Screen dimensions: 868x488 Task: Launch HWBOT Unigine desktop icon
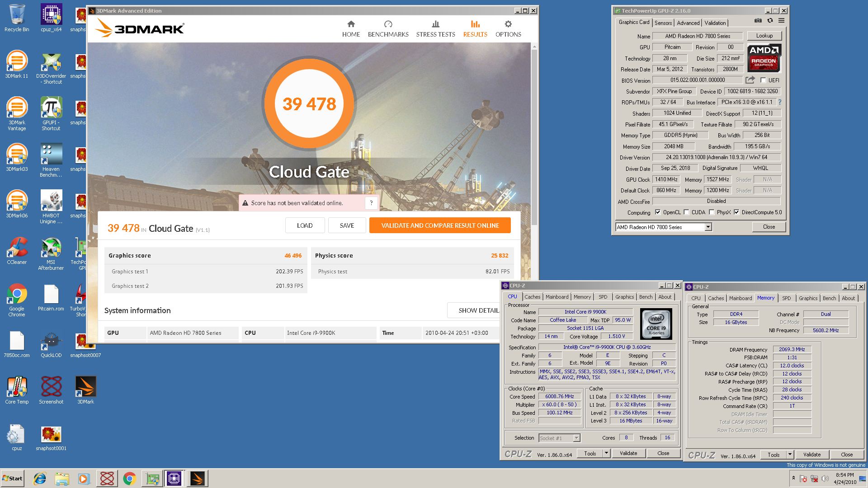coord(51,207)
